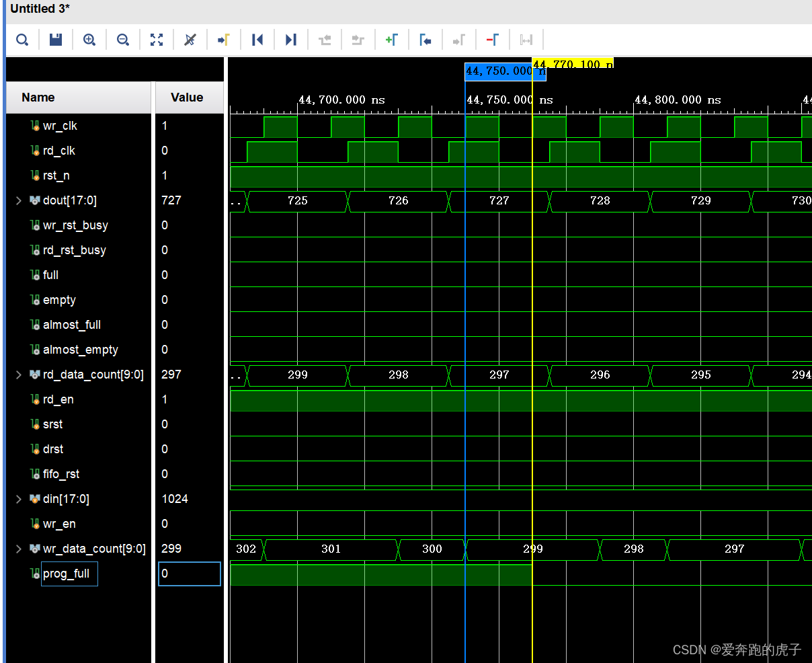Click the dout waveform segment 729
Image resolution: width=812 pixels, height=663 pixels.
701,200
